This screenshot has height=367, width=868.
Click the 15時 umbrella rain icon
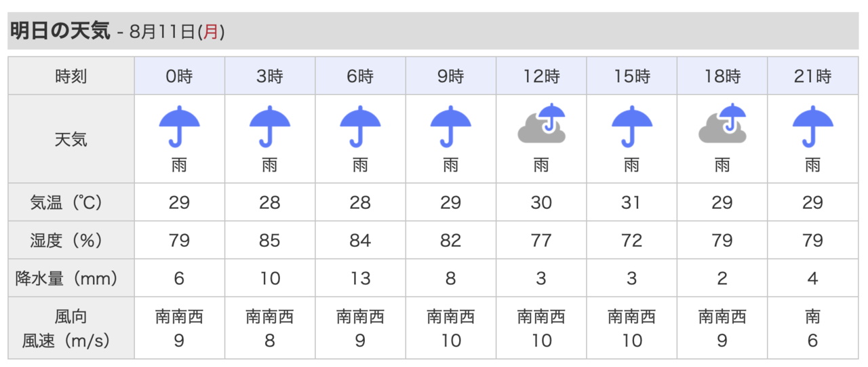632,127
